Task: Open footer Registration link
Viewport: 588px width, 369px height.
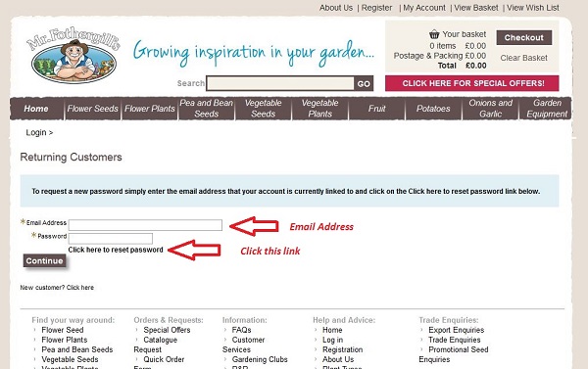Action: (x=342, y=349)
